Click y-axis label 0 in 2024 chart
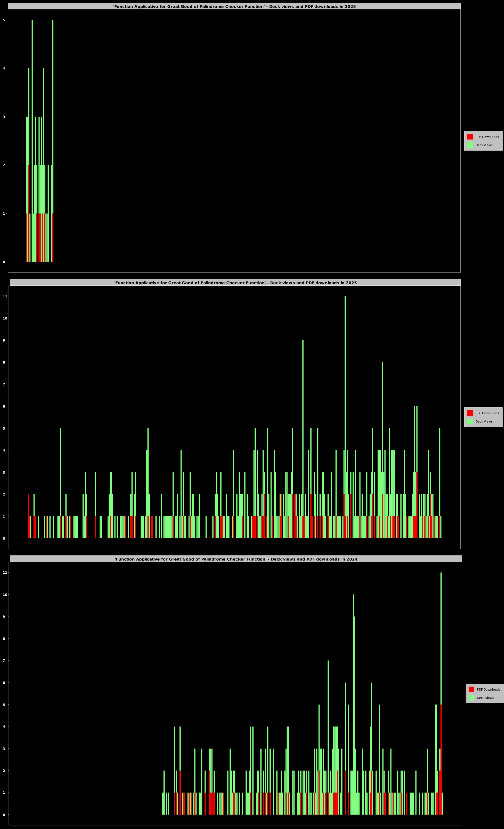The width and height of the screenshot is (504, 829). 4,815
